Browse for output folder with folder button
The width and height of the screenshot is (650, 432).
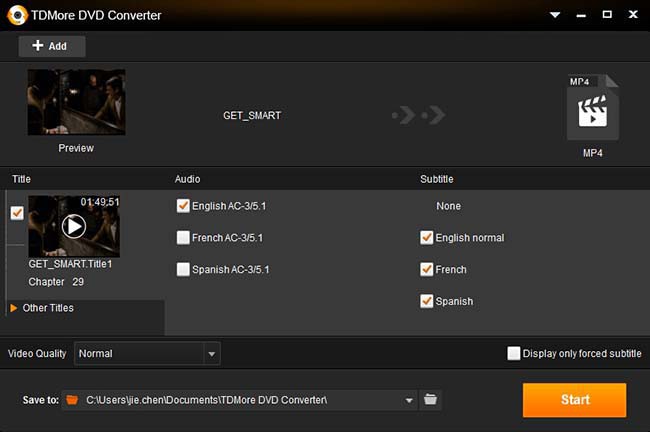430,400
